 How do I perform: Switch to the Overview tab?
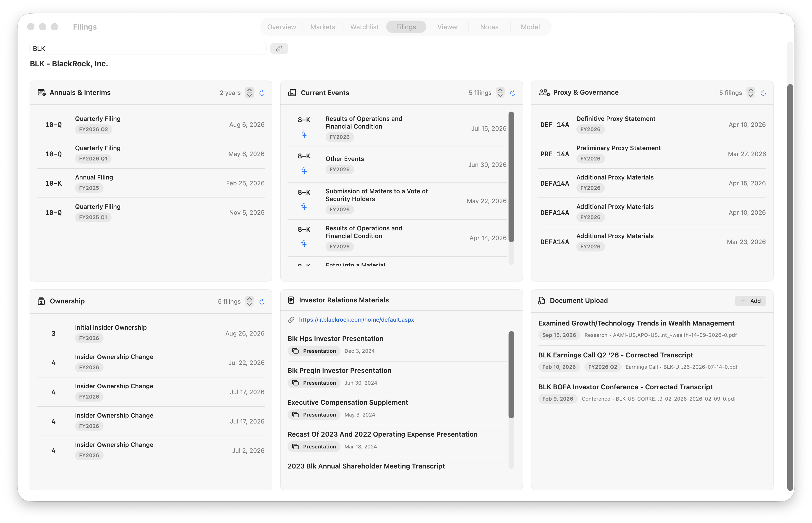tap(281, 27)
